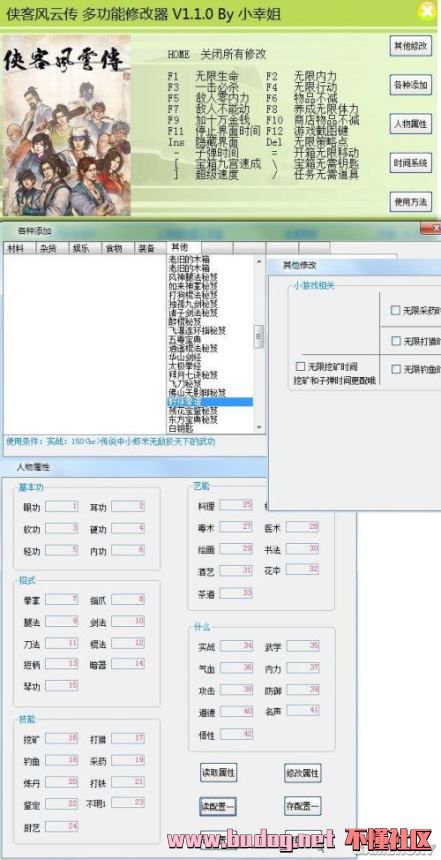Screen dimensions: 441x860
Task: Click the 茶道 value field
Action: pos(236,593)
